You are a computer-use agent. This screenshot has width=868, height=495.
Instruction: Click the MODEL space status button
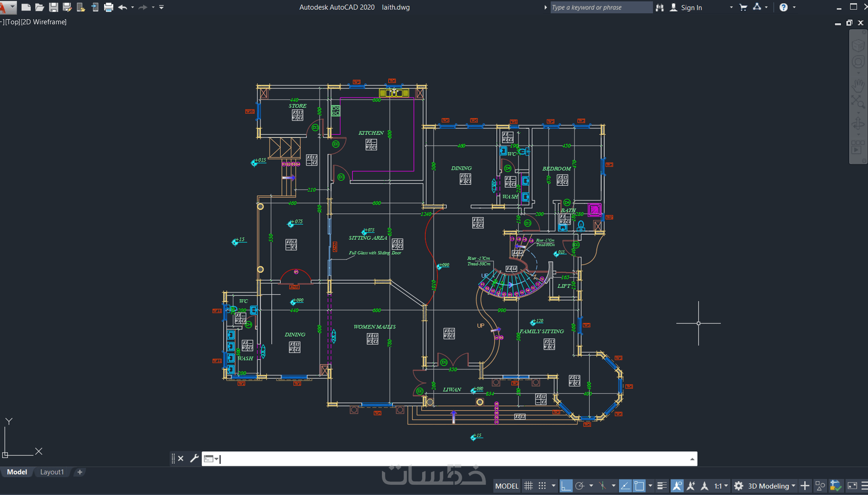coord(507,486)
